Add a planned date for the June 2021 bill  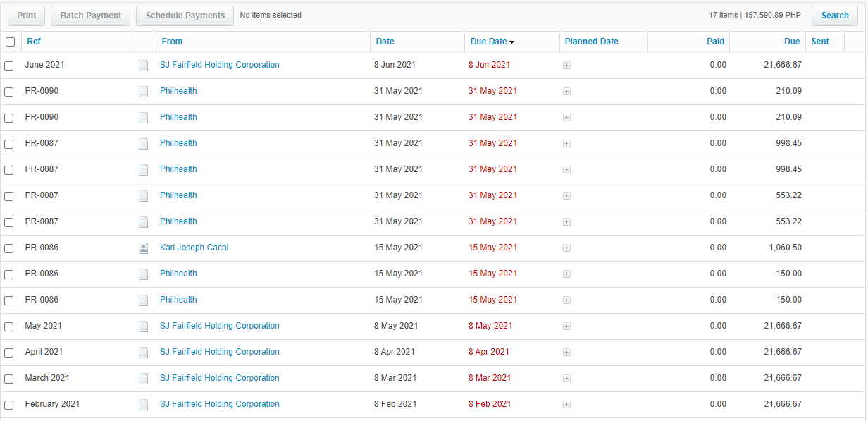(x=566, y=66)
